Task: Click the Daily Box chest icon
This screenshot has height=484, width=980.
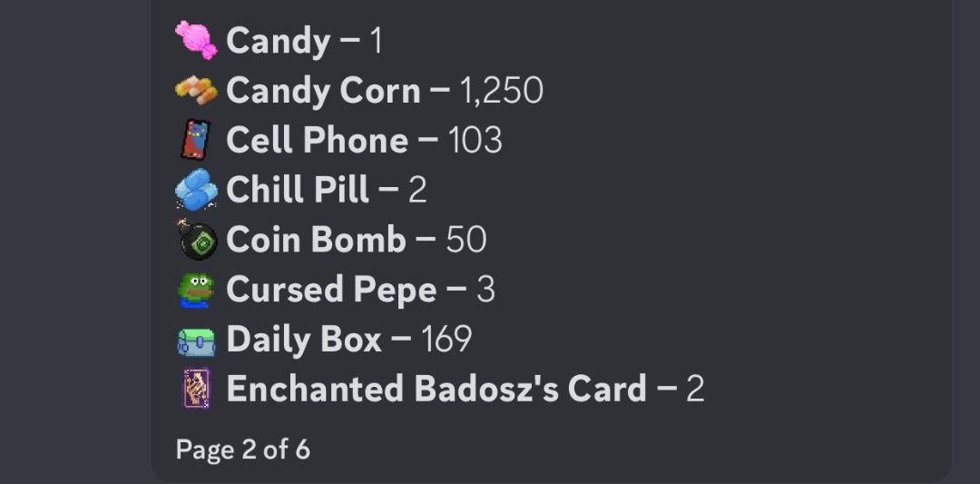Action: coord(195,340)
